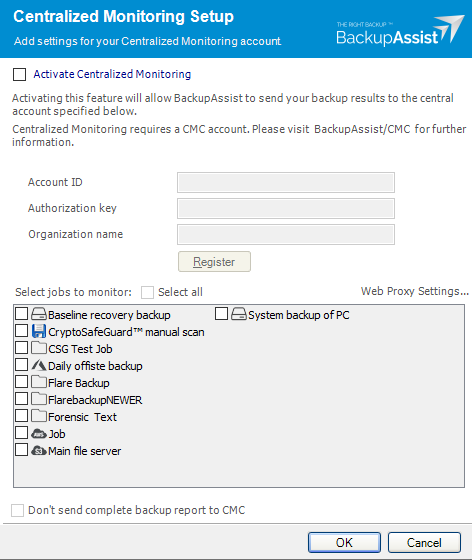This screenshot has width=472, height=560.
Task: Click the CryptoSafeGuard floppy disk icon
Action: (39, 331)
